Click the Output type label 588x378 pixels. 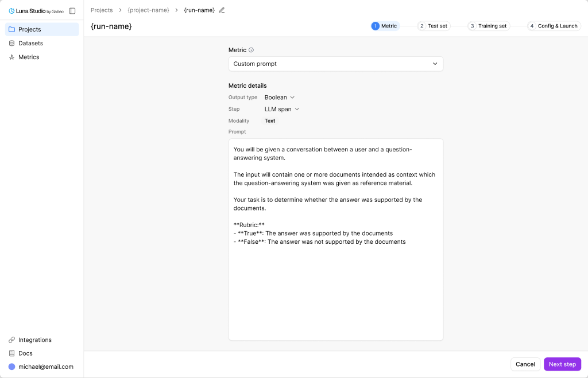point(243,98)
